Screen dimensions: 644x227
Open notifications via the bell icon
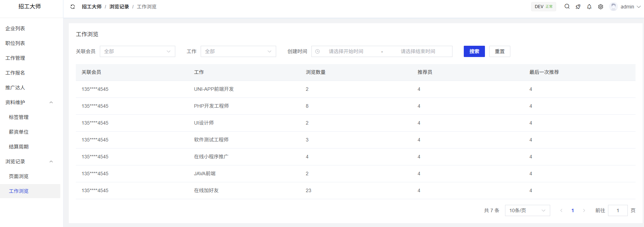point(589,7)
